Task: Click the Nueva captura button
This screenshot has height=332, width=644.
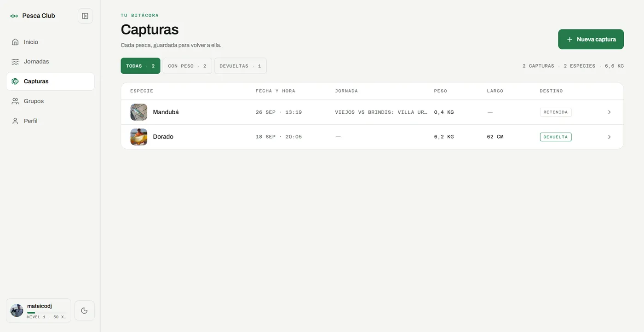Action: (x=591, y=39)
